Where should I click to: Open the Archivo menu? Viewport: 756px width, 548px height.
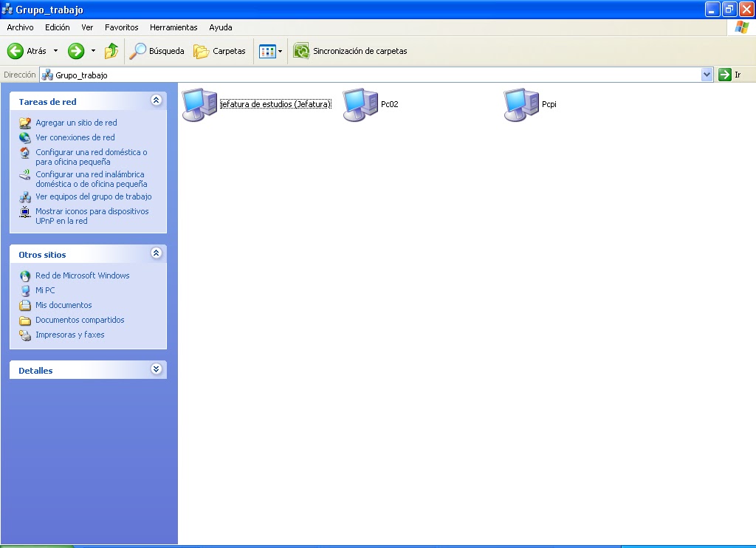(x=20, y=27)
